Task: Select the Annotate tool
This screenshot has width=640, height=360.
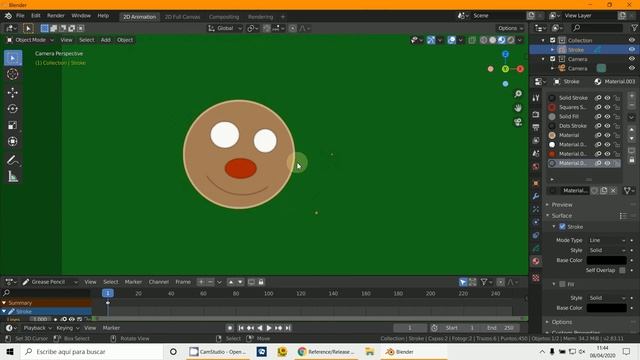Action: [13, 160]
